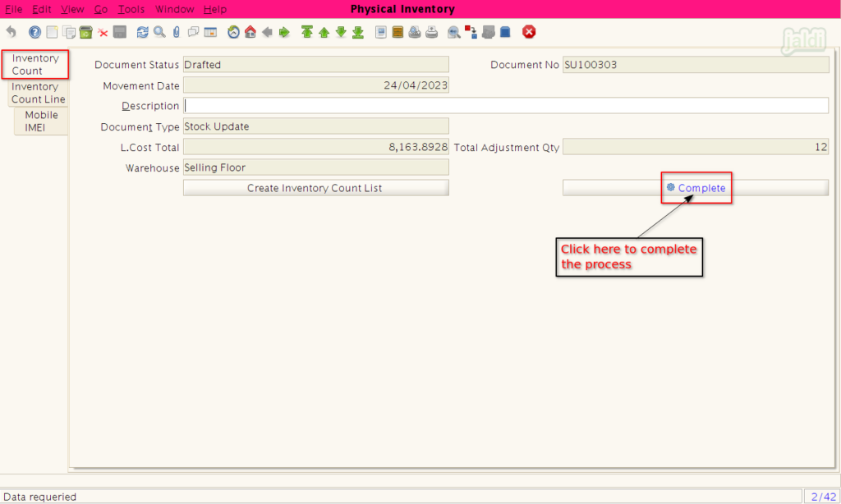Refresh the record with the blue arrows icon
The height and width of the screenshot is (504, 841).
point(142,32)
